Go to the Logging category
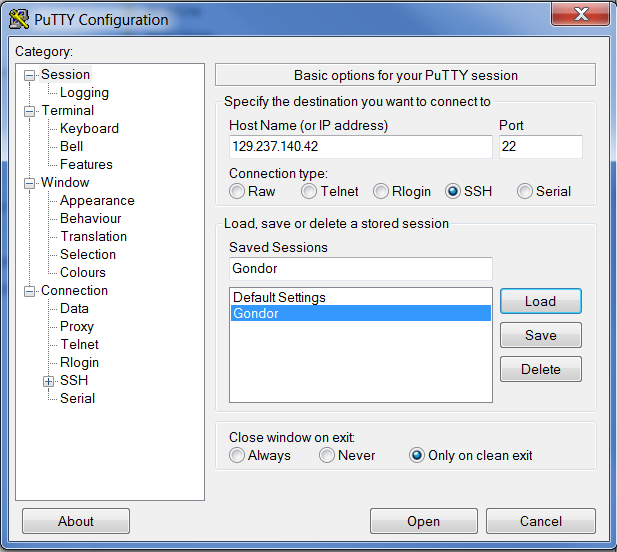This screenshot has width=617, height=552. click(84, 92)
